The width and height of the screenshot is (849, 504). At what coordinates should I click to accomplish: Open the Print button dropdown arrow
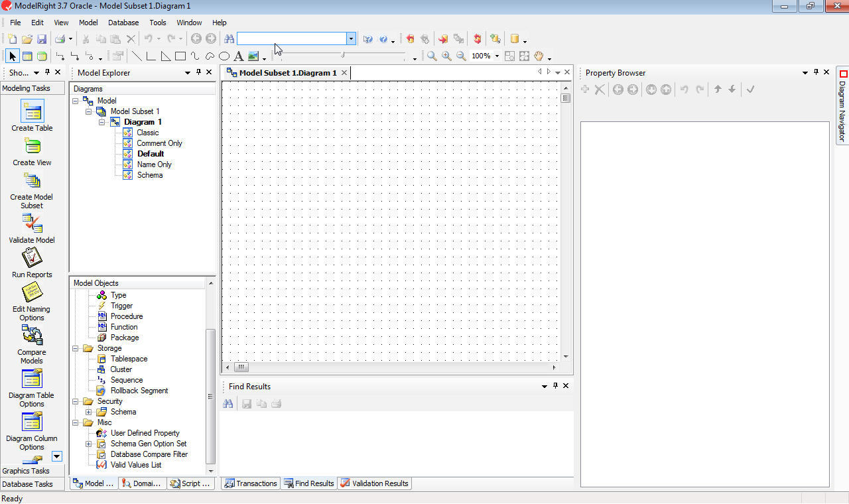70,40
